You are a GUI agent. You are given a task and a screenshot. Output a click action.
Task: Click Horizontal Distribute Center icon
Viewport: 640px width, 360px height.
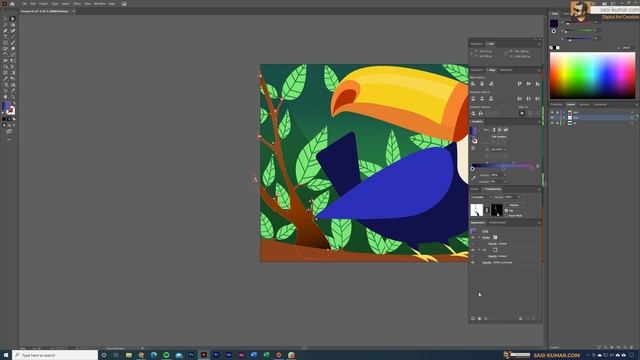[529, 98]
